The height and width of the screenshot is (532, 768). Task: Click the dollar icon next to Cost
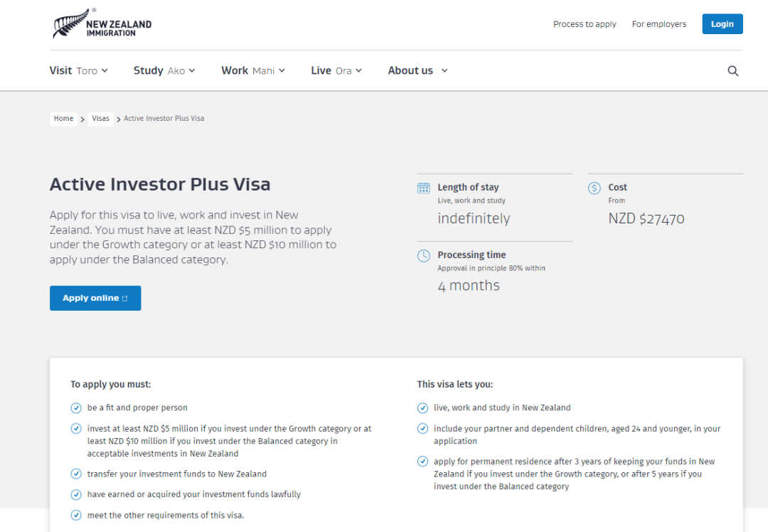coord(594,188)
